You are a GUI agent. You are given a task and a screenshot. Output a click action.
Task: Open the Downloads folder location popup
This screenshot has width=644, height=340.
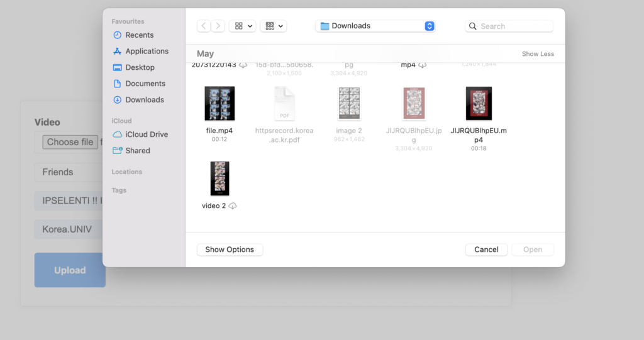click(x=375, y=26)
